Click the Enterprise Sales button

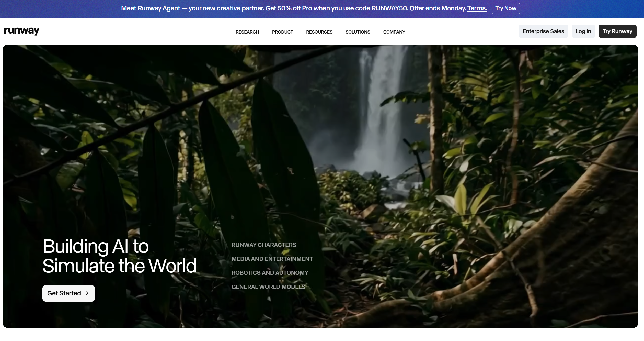click(x=543, y=31)
